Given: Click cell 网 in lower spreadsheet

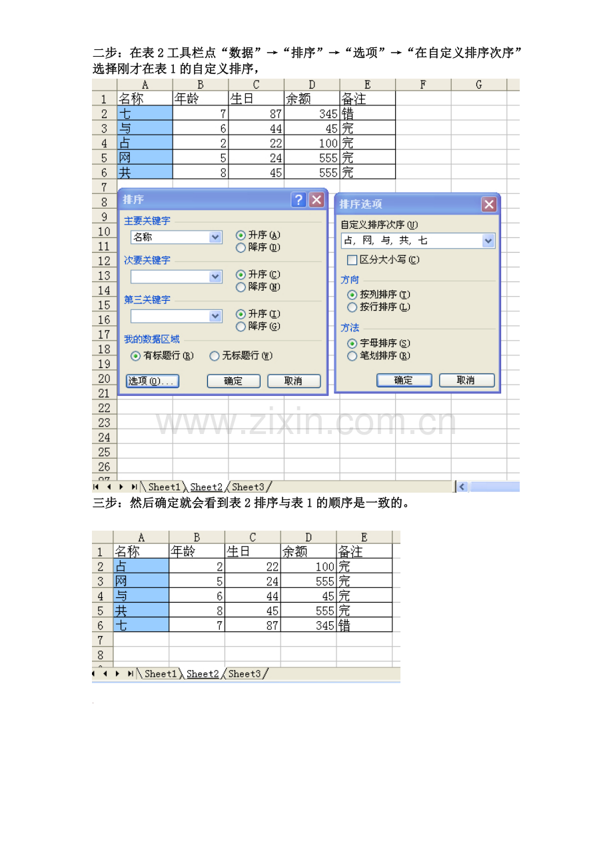Looking at the screenshot, I should pyautogui.click(x=141, y=581).
